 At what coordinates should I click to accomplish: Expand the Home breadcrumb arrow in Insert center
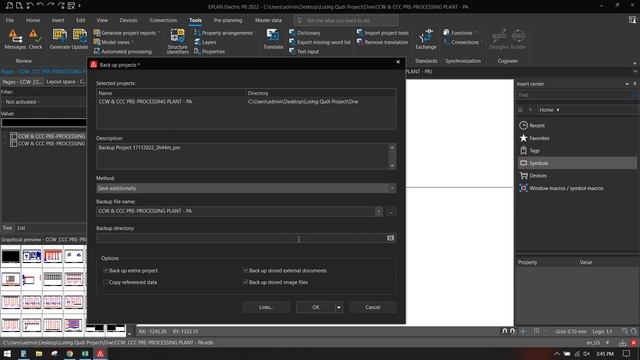558,110
